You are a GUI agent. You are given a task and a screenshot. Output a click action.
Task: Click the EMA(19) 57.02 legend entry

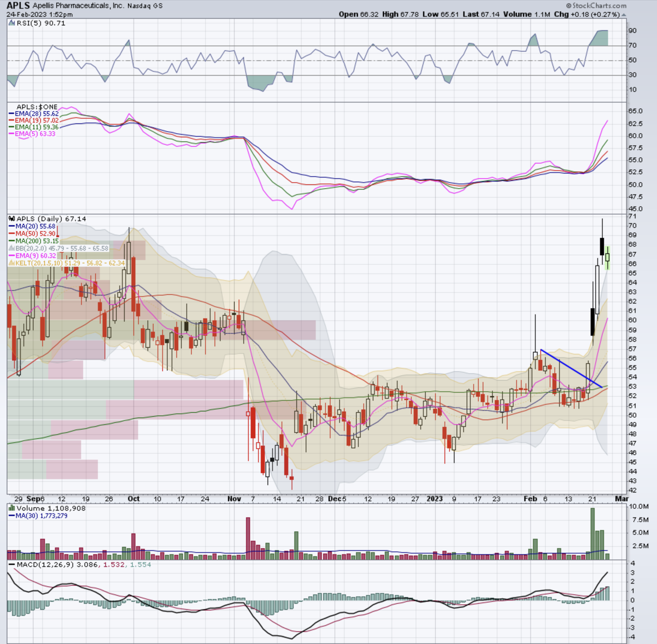[37, 121]
